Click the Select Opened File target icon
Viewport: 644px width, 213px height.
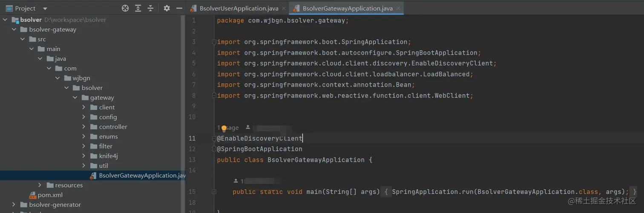125,8
